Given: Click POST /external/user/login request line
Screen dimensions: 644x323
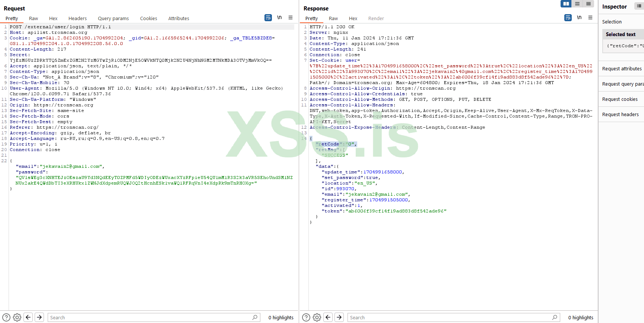Looking at the screenshot, I should pyautogui.click(x=60, y=27).
